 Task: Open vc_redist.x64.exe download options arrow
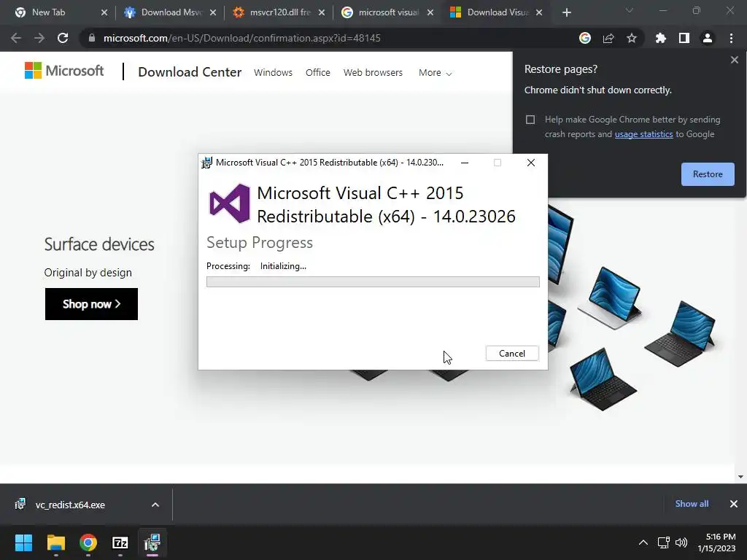pos(155,505)
